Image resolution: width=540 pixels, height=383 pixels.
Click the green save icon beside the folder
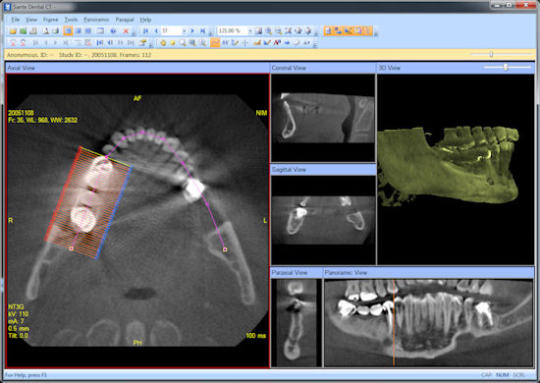coord(23,31)
